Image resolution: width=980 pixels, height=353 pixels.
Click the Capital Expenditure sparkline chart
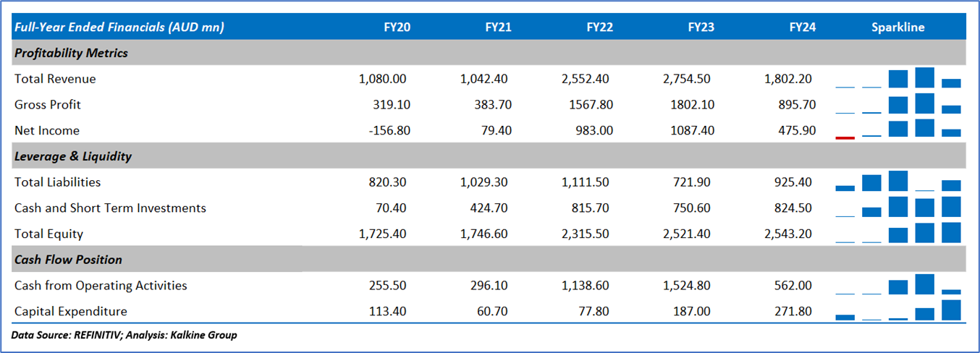(897, 311)
